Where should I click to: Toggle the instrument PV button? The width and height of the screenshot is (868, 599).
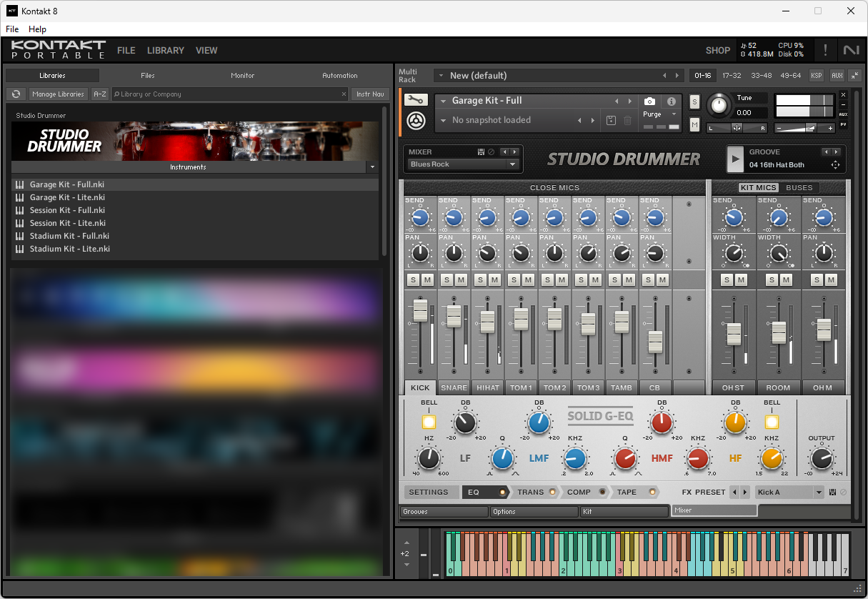843,124
